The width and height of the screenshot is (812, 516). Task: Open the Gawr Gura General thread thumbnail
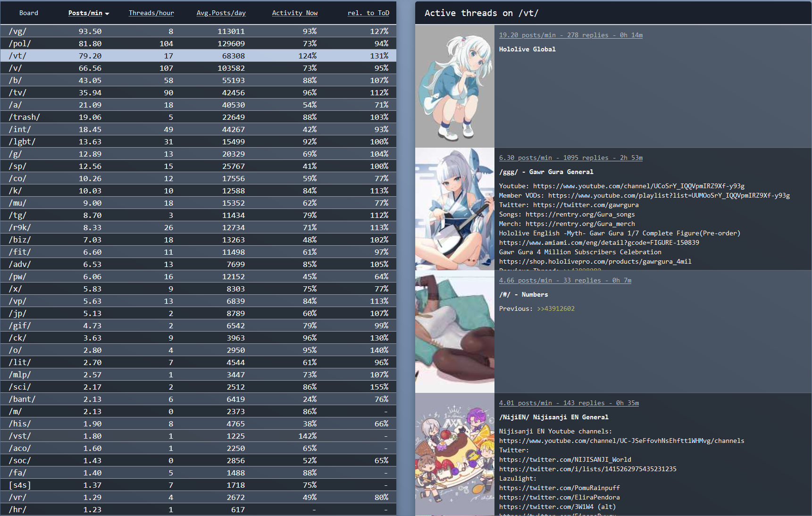tap(455, 209)
